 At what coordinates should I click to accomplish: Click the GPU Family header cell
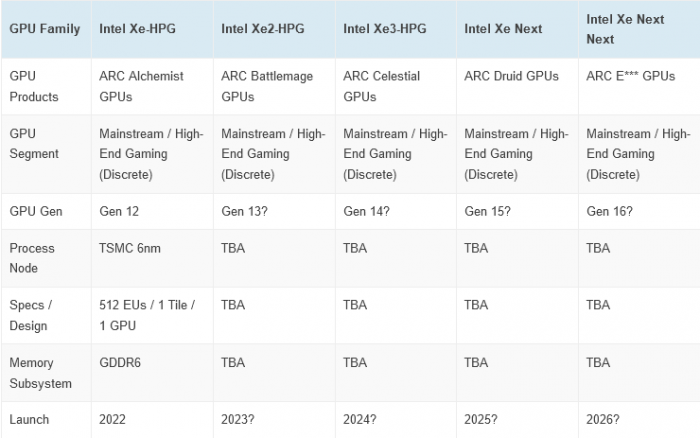point(45,28)
